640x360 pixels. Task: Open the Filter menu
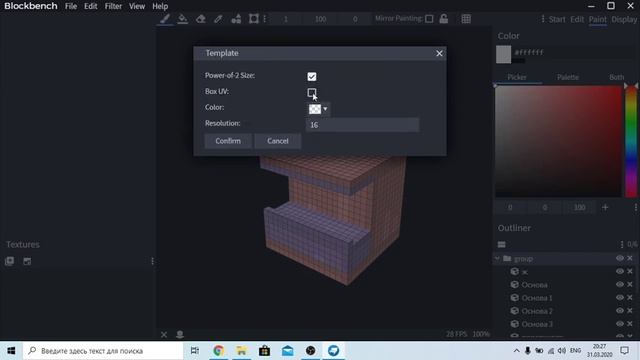click(x=113, y=6)
